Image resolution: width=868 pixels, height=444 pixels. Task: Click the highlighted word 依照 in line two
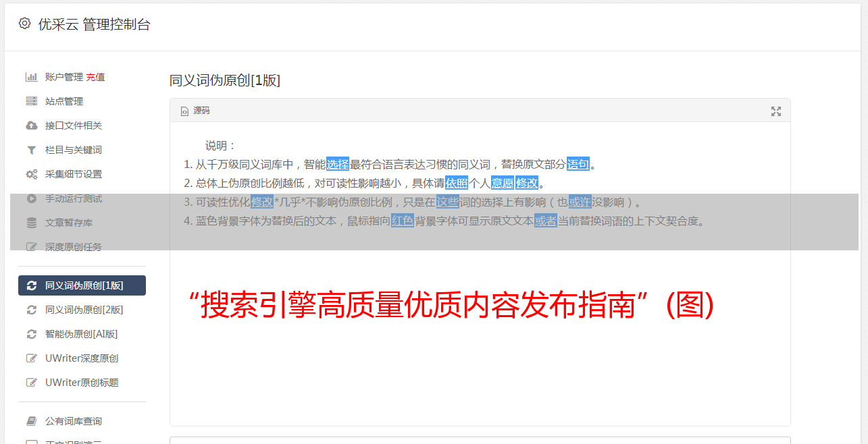[x=457, y=183]
